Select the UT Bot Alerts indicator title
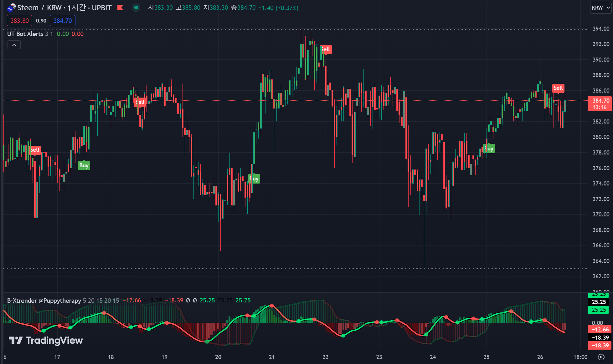The image size is (613, 364). click(25, 34)
